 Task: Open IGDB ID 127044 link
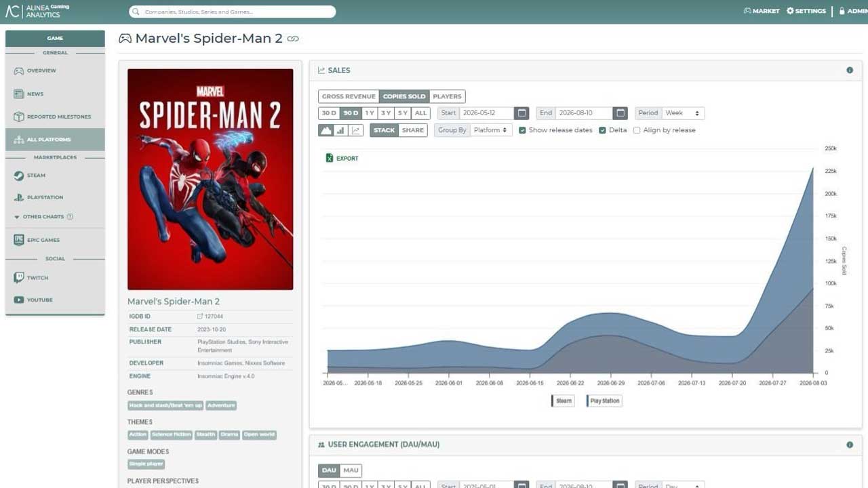pyautogui.click(x=210, y=317)
